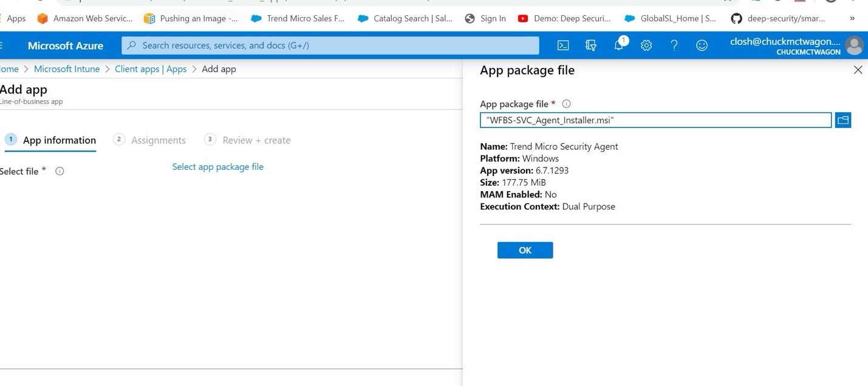This screenshot has width=868, height=386.
Task: Open the account avatar menu
Action: pos(854,46)
